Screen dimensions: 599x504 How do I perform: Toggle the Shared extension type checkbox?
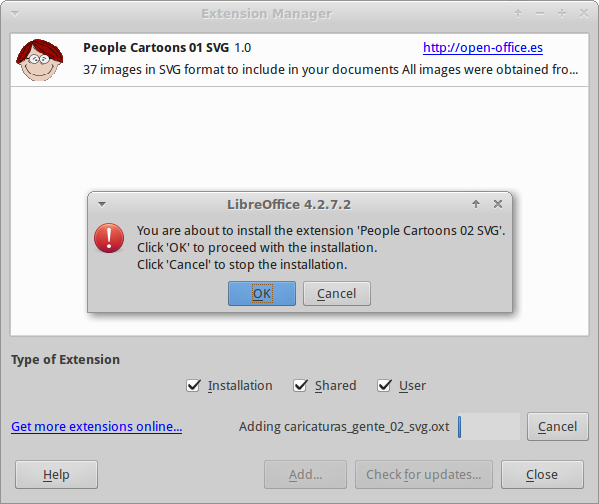(300, 386)
